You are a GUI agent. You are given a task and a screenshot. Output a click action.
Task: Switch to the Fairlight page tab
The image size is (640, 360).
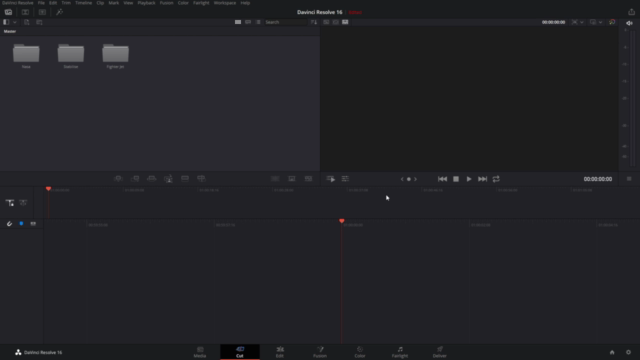[400, 352]
